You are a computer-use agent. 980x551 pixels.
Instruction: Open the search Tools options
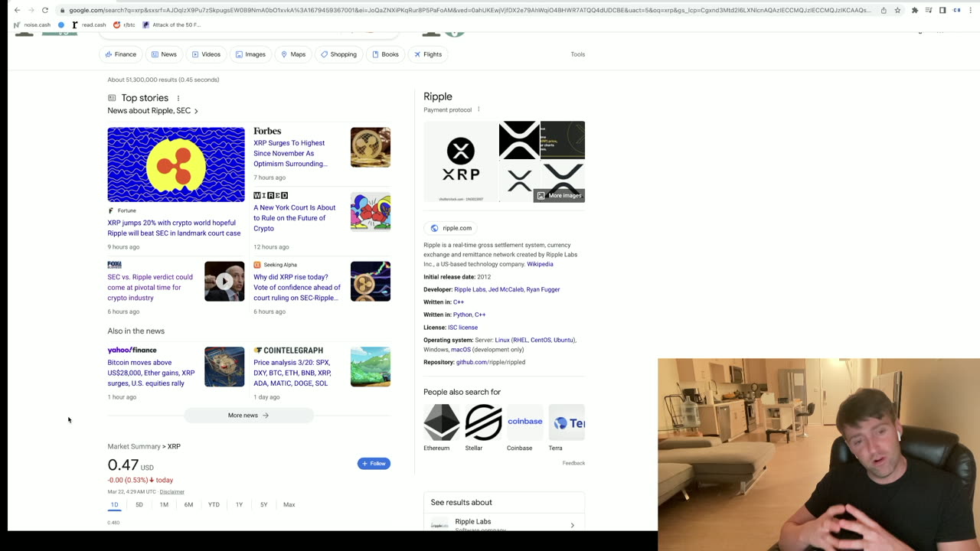(577, 54)
